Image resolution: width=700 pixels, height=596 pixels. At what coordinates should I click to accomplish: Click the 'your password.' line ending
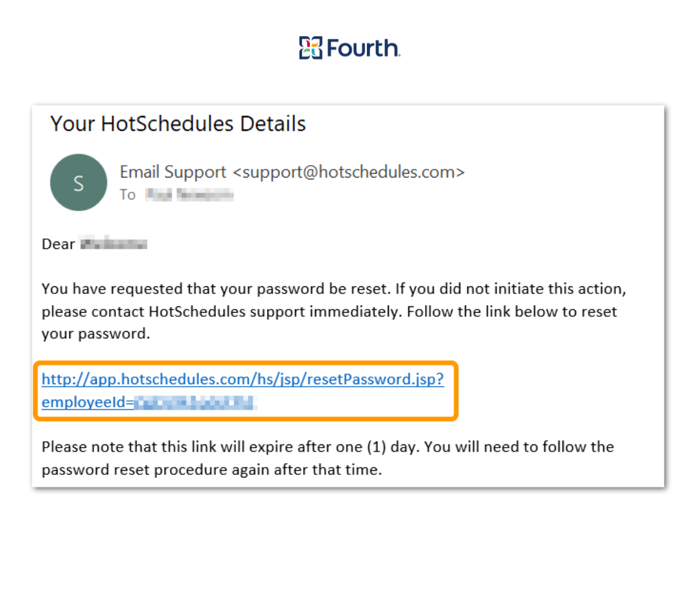click(x=95, y=334)
